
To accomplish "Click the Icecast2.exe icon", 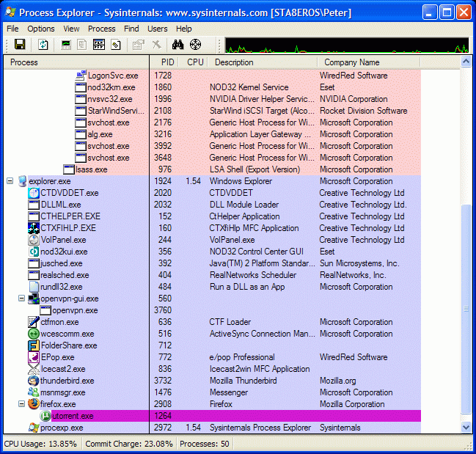I will click(x=34, y=369).
